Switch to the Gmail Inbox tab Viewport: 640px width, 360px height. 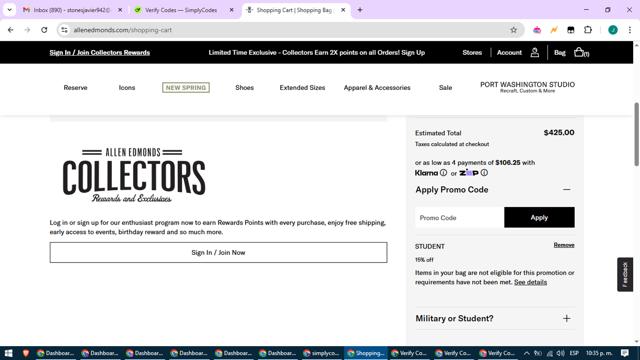pos(71,10)
